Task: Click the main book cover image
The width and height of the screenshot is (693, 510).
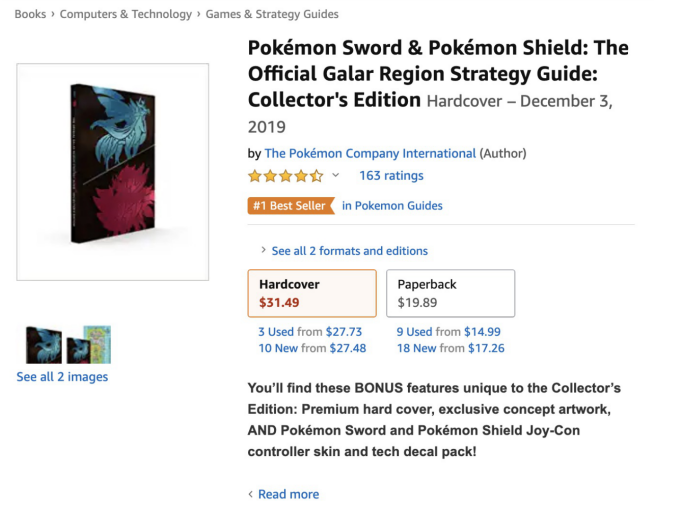Action: [113, 172]
